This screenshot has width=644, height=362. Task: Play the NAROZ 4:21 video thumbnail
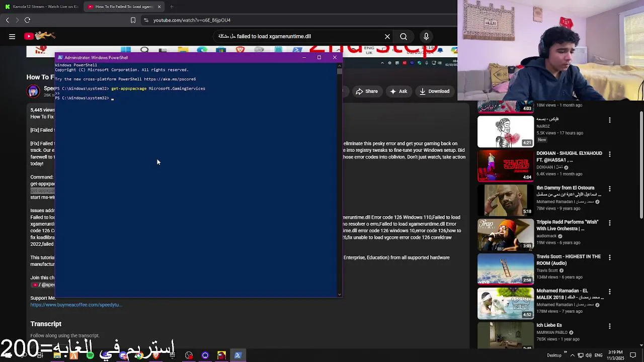506,132
